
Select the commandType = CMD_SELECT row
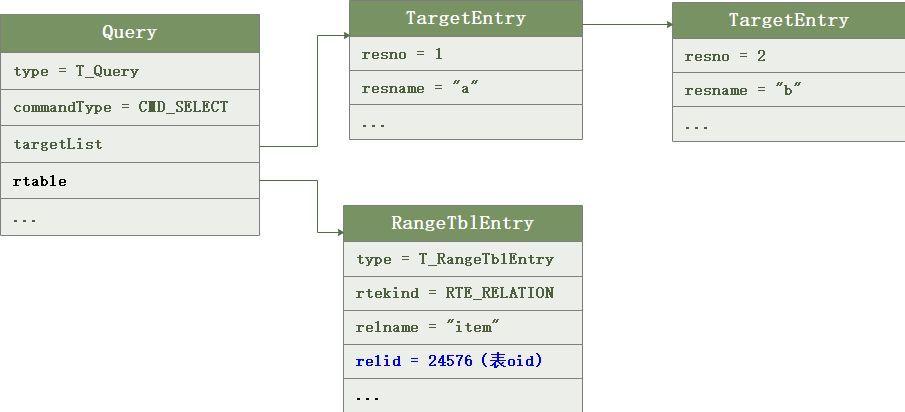coord(129,107)
